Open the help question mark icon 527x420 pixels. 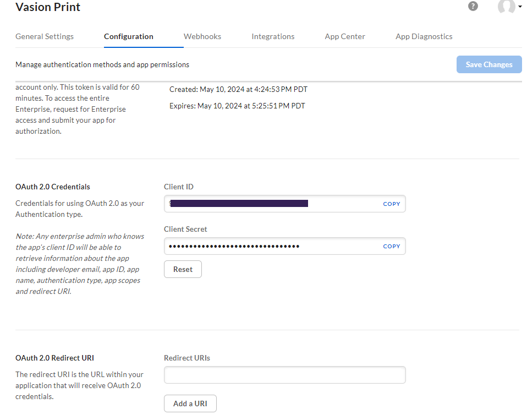(x=473, y=6)
